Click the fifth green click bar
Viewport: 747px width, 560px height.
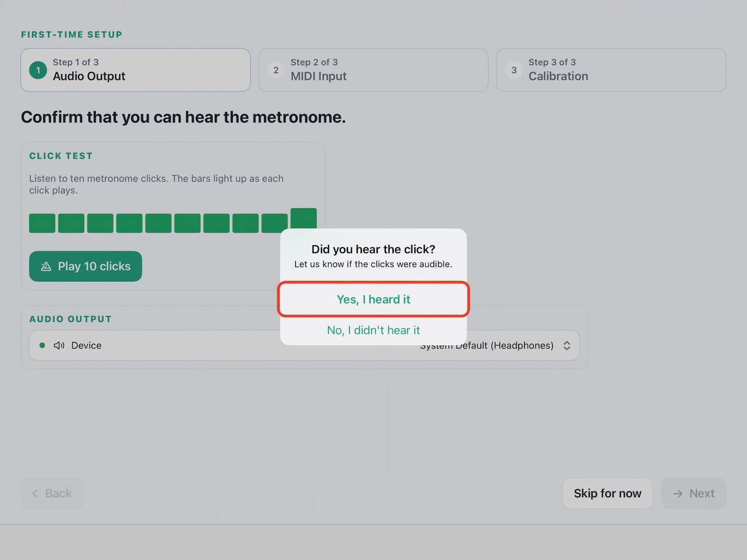click(158, 223)
